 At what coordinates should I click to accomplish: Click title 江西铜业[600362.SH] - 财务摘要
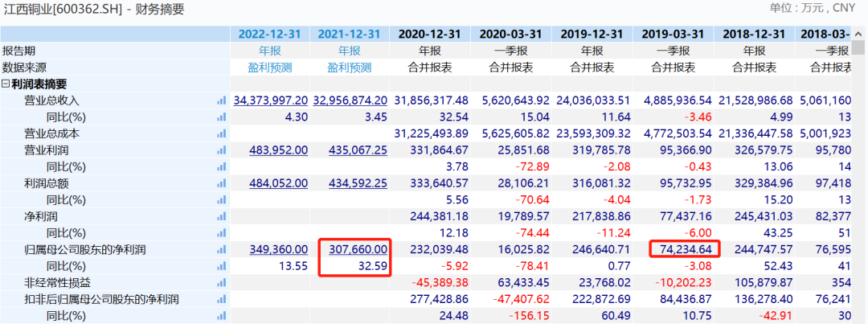point(94,9)
